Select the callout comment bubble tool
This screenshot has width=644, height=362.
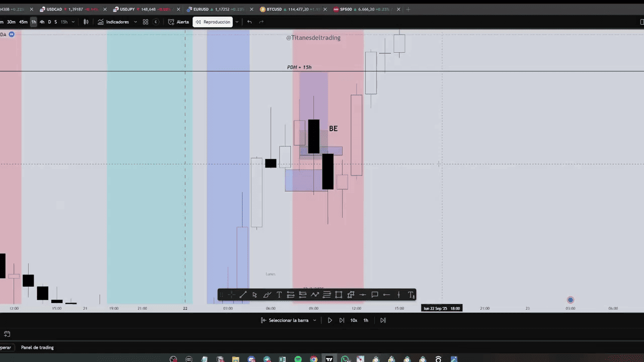pos(374,295)
